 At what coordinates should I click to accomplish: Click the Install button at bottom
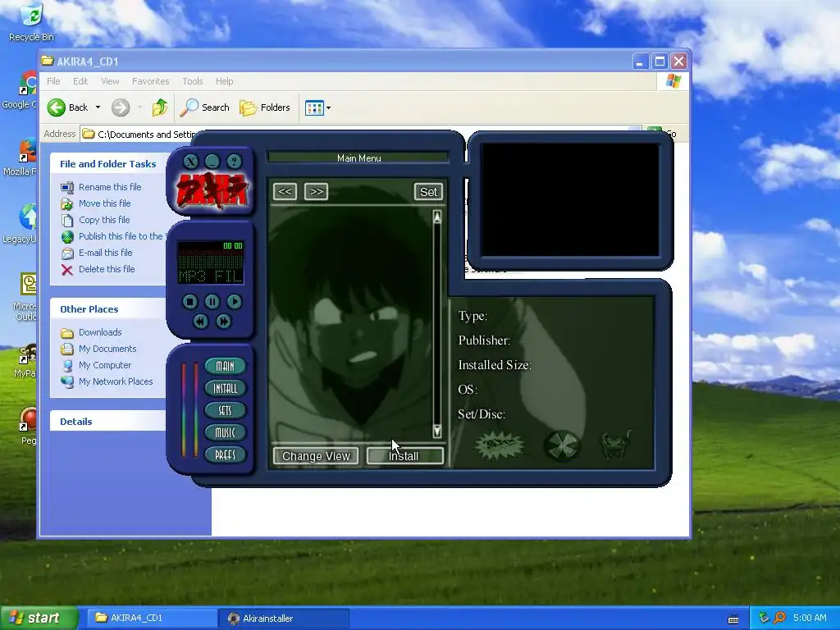coord(405,456)
